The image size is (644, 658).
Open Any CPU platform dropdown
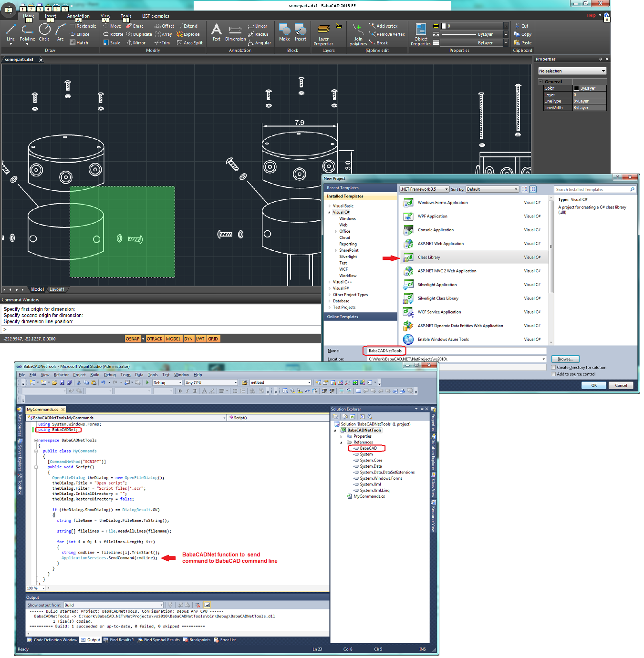(x=210, y=382)
